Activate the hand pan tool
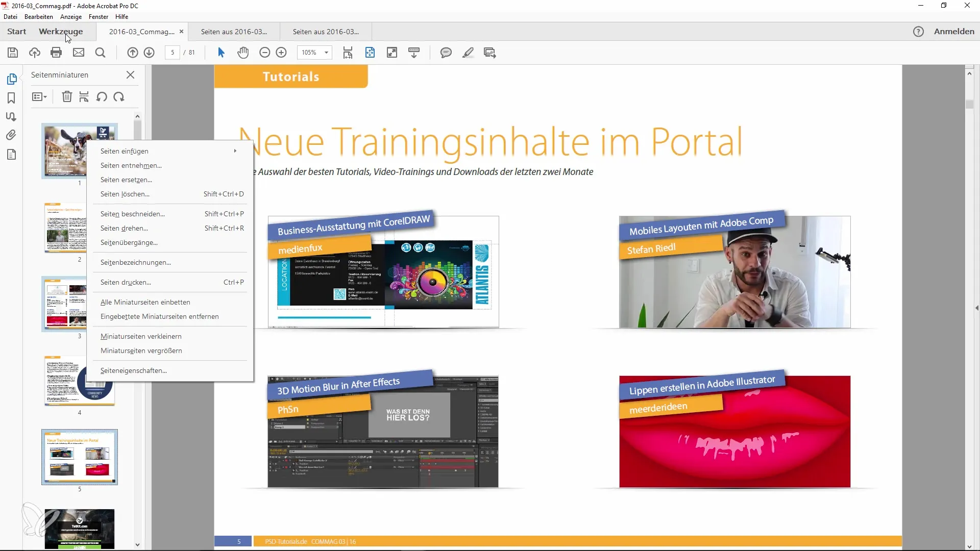Screen dimensions: 980x551 coord(243,53)
